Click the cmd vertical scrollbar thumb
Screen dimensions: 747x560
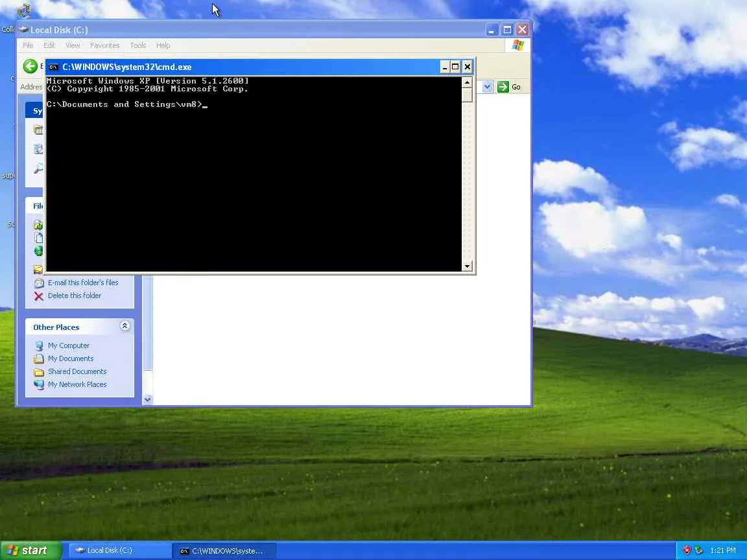(467, 95)
